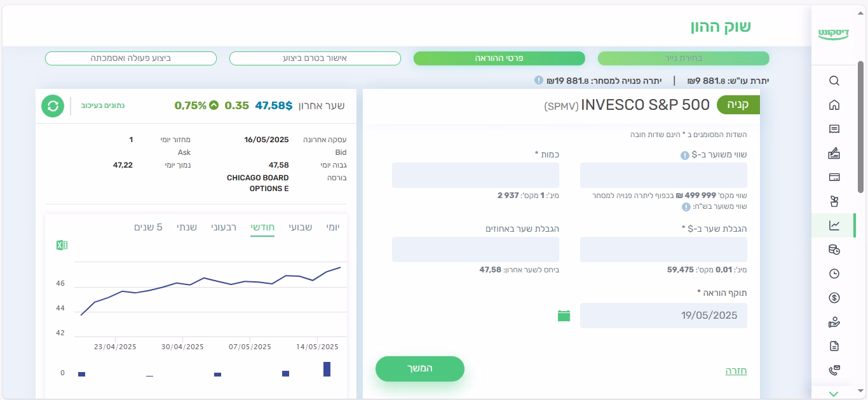Expand sidebar with the green down chevron
This screenshot has height=400, width=868.
[x=834, y=394]
